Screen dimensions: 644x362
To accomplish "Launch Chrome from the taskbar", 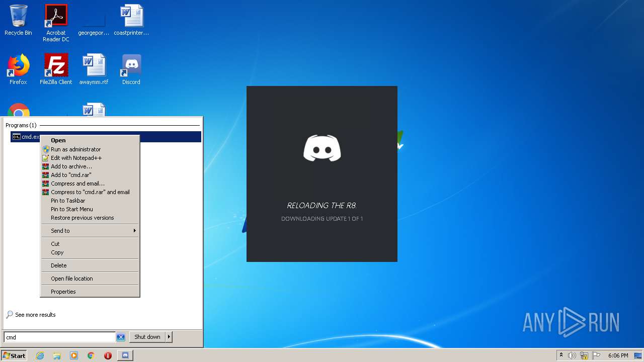I will click(x=91, y=355).
